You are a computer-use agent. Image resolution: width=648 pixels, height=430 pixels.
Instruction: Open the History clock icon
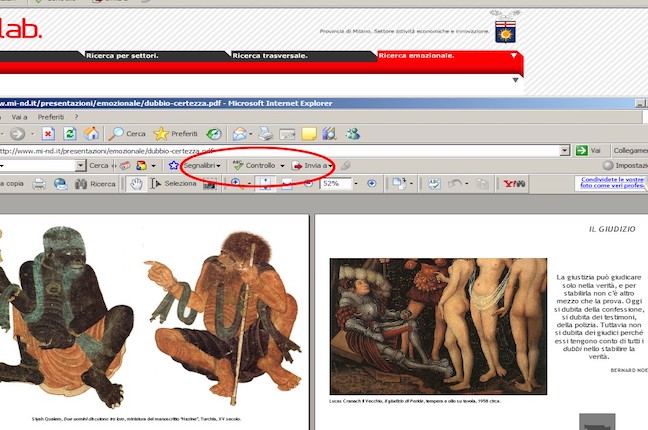click(x=214, y=134)
